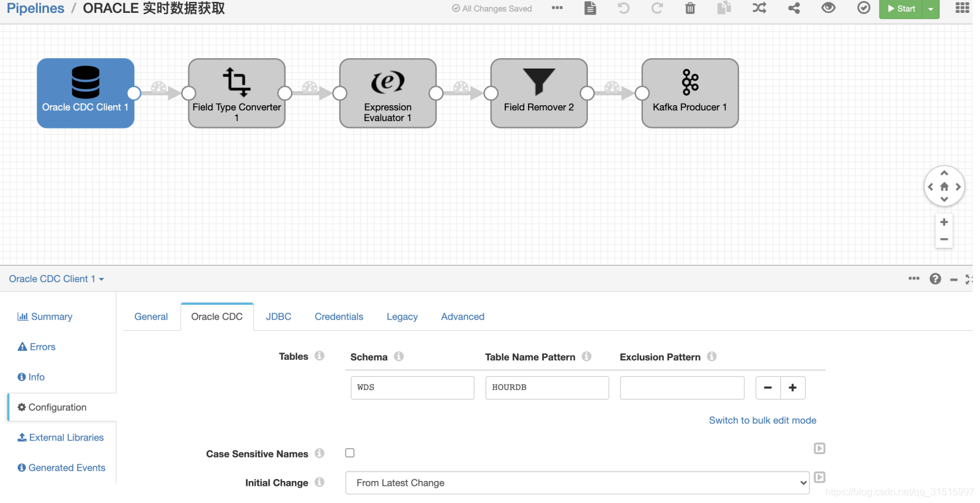
Task: Remove table row with minus button
Action: tap(768, 387)
